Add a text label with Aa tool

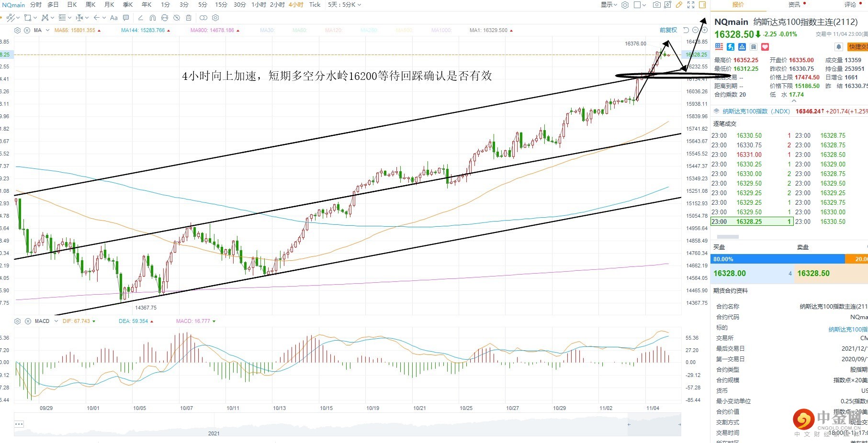coord(114,18)
